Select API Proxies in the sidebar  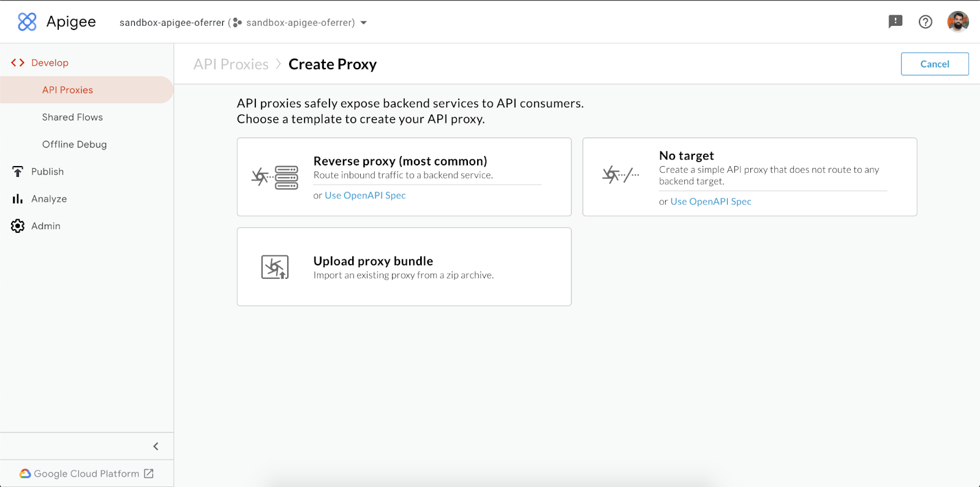coord(67,90)
